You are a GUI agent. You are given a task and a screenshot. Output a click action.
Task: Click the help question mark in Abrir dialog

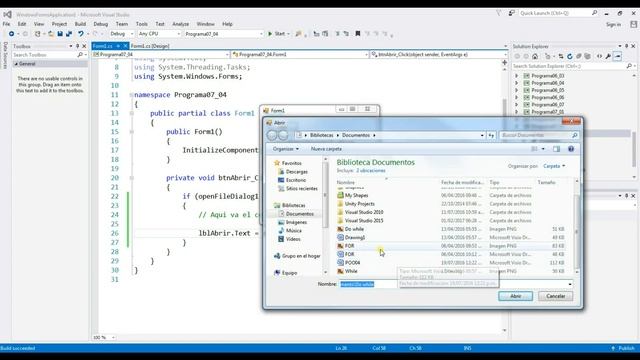pos(571,149)
